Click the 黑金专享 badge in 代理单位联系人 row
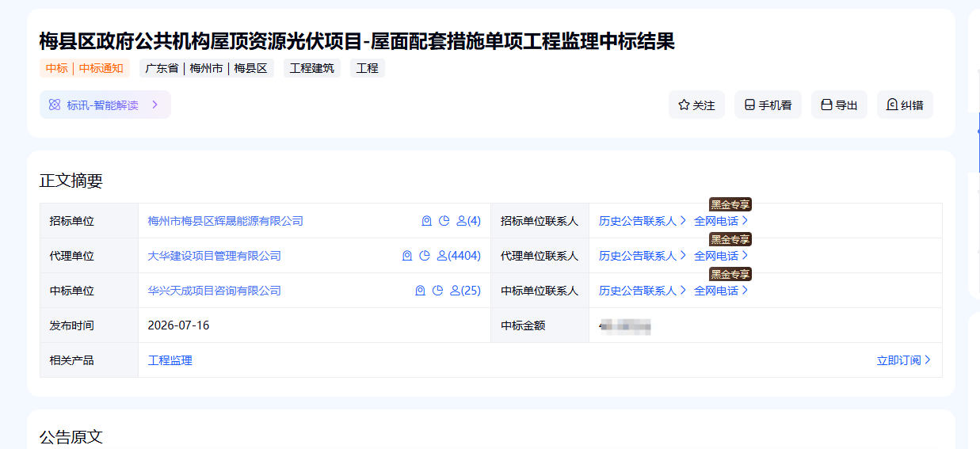This screenshot has height=449, width=980. click(730, 239)
